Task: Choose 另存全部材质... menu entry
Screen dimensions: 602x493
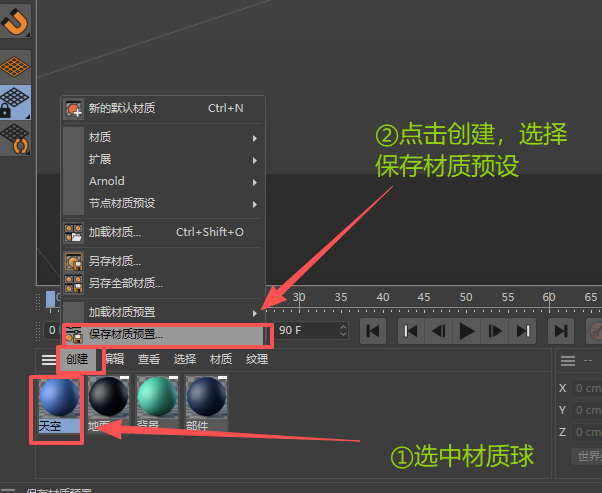Action: coord(163,283)
